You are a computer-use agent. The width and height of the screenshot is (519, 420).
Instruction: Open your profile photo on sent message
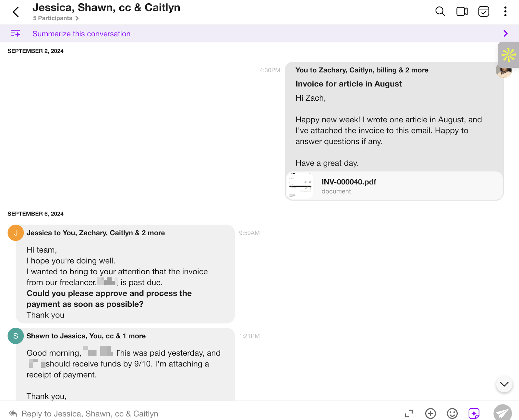pyautogui.click(x=503, y=71)
